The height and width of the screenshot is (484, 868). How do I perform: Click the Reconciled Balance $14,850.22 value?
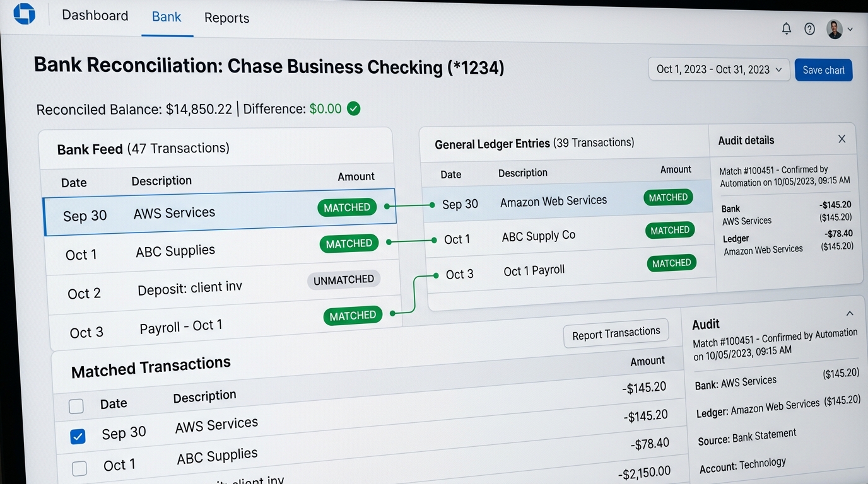pyautogui.click(x=199, y=109)
